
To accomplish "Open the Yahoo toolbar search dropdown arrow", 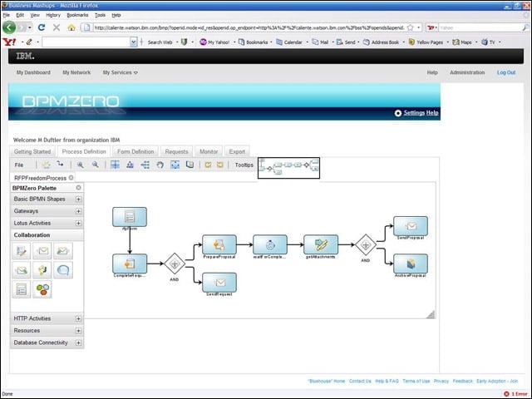I will click(x=133, y=42).
